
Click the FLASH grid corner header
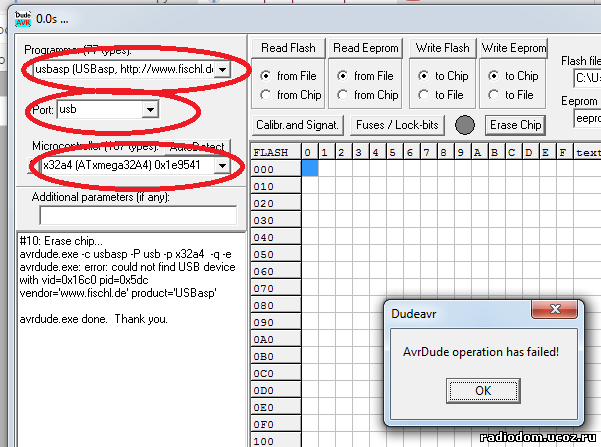pyautogui.click(x=276, y=152)
